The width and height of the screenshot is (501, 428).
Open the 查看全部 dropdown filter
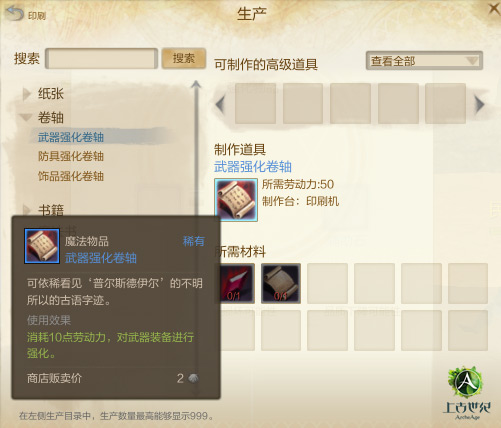click(424, 61)
